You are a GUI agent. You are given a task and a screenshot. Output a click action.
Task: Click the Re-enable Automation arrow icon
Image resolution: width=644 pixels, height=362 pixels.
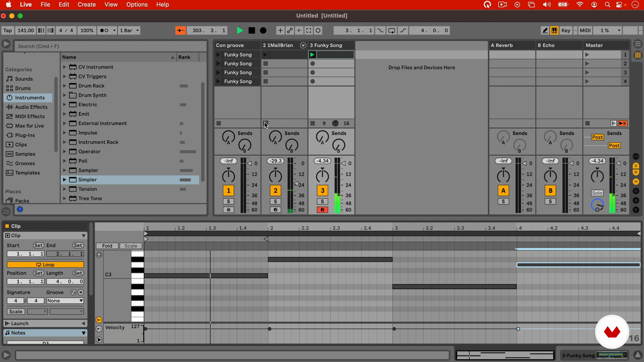pyautogui.click(x=299, y=31)
